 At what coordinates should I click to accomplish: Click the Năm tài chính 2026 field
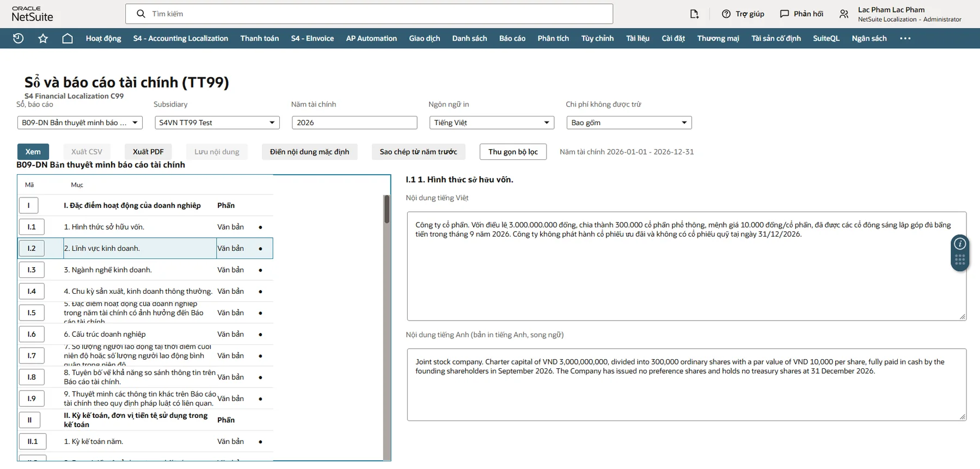354,122
